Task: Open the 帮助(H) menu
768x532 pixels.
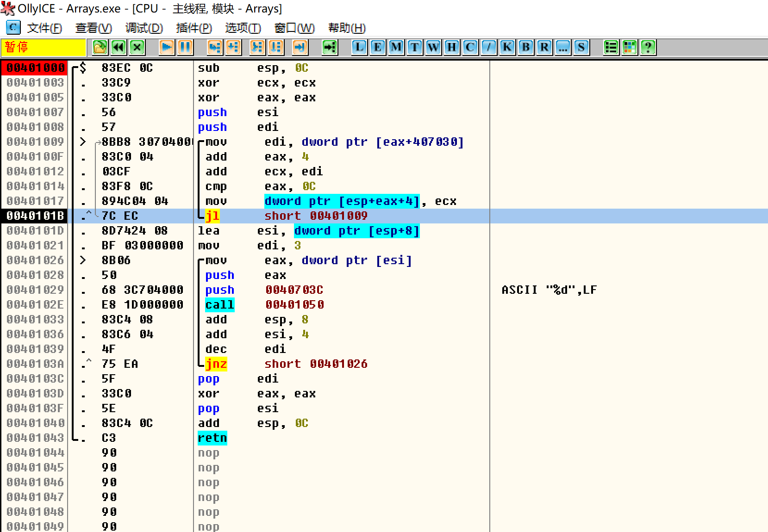Action: pos(347,28)
